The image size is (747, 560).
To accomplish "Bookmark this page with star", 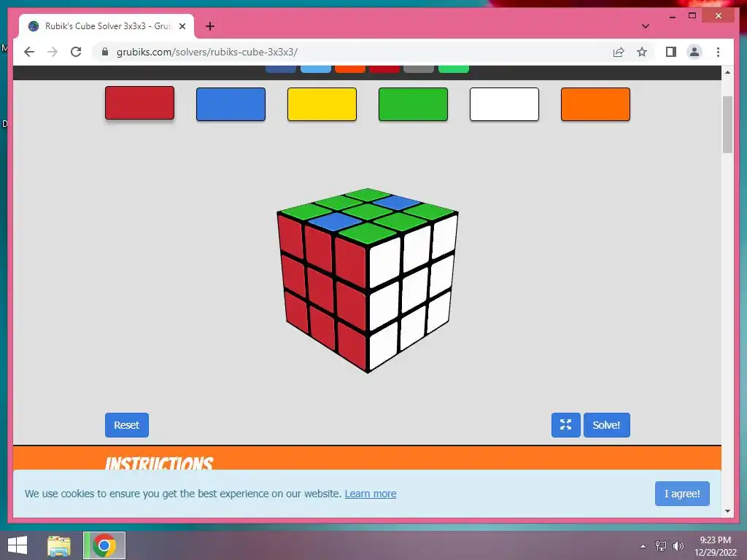I will (642, 52).
